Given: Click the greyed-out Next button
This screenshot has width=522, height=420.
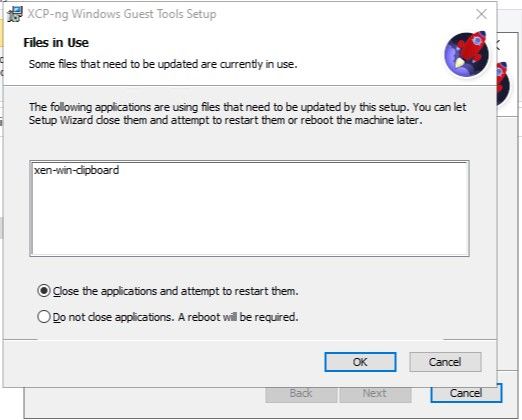Looking at the screenshot, I should tap(375, 394).
